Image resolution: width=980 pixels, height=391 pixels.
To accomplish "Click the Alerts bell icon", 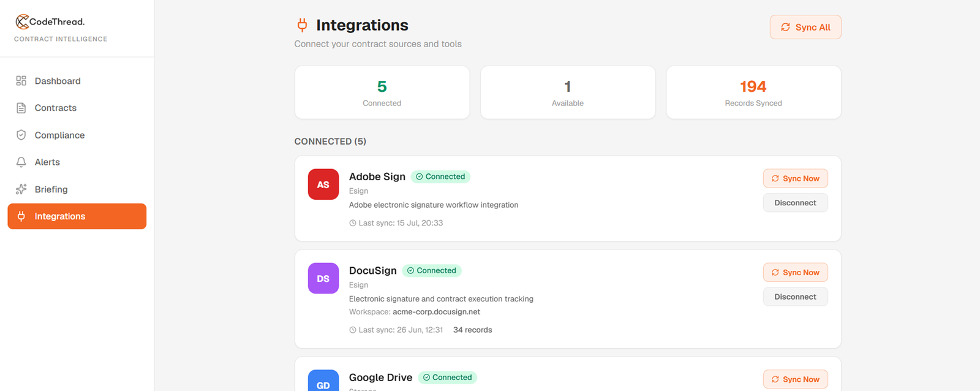I will (21, 162).
